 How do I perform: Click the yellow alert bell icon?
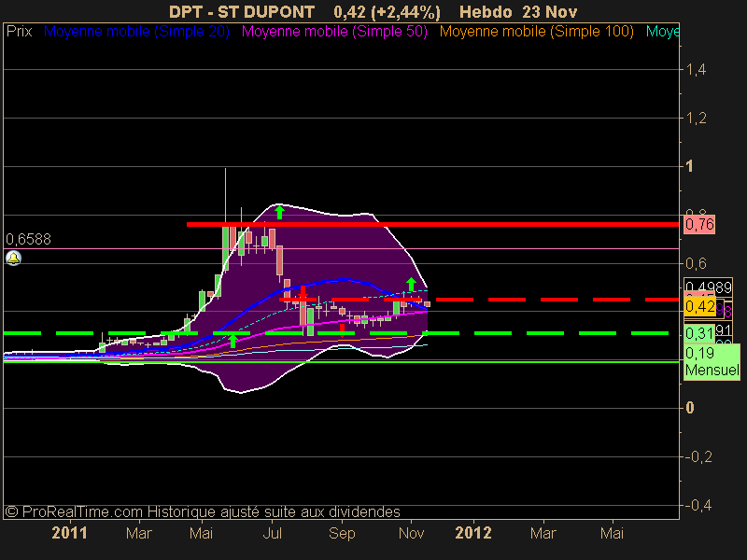tap(13, 259)
